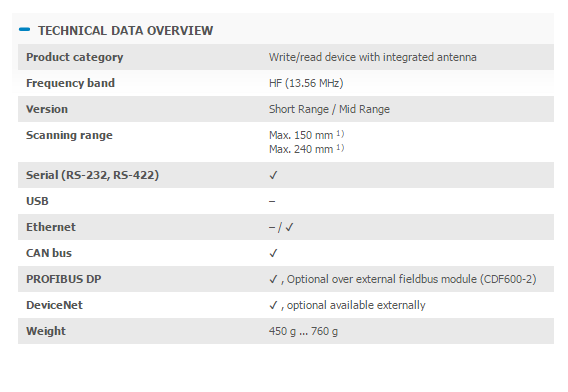Click the Weight value 450 g ... 760 g
568x392 pixels.
click(303, 331)
